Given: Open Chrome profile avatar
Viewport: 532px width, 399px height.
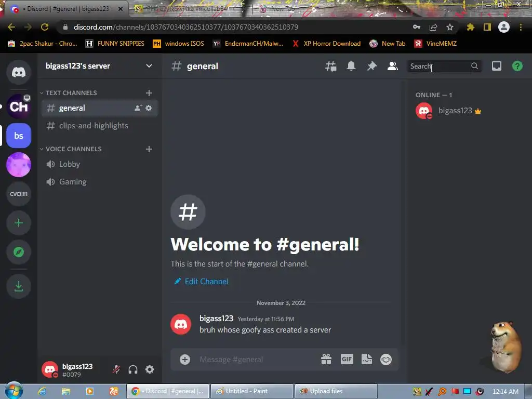Looking at the screenshot, I should coord(504,27).
